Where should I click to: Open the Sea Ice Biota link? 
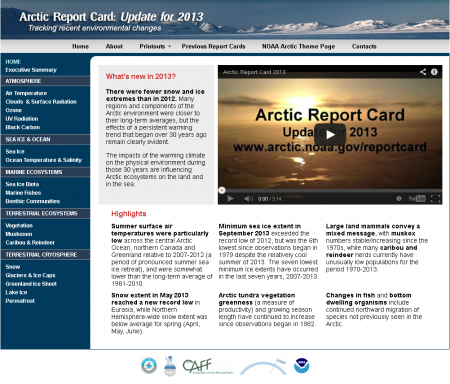pos(22,184)
